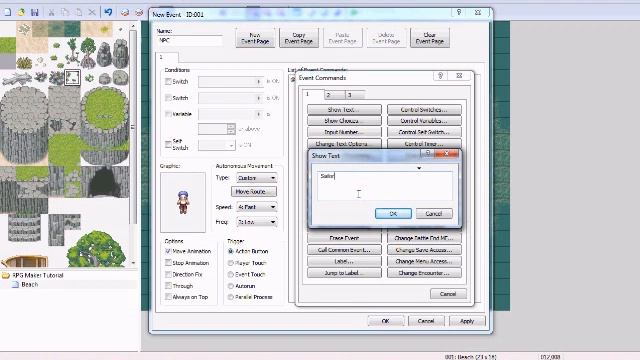Click Apply in New Event window
The width and height of the screenshot is (640, 360).
click(x=467, y=321)
